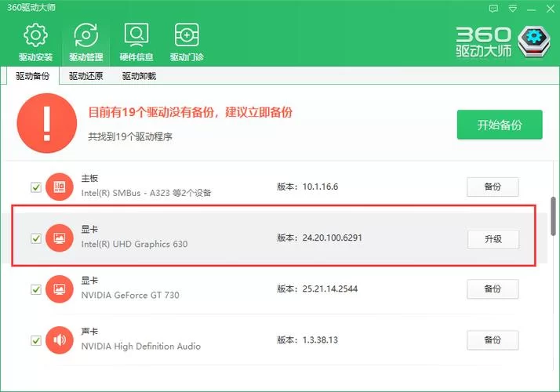Click 备份 for the Intel SMBus driver
Viewport: 560px width, 392px height.
[493, 187]
